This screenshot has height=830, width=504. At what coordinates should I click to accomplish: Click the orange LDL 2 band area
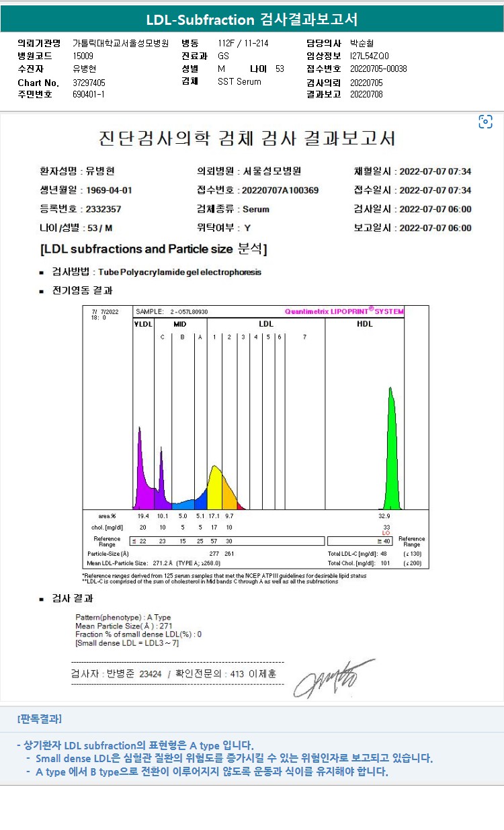pyautogui.click(x=229, y=494)
